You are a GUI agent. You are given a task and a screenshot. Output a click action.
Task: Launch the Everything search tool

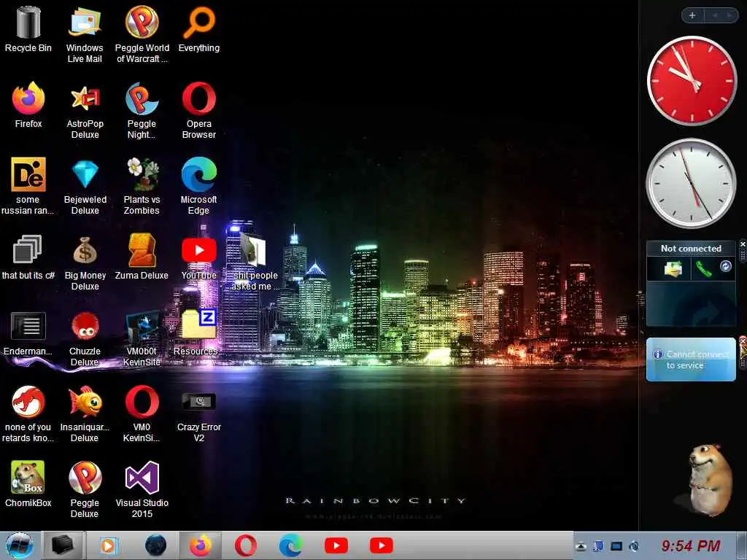click(199, 29)
